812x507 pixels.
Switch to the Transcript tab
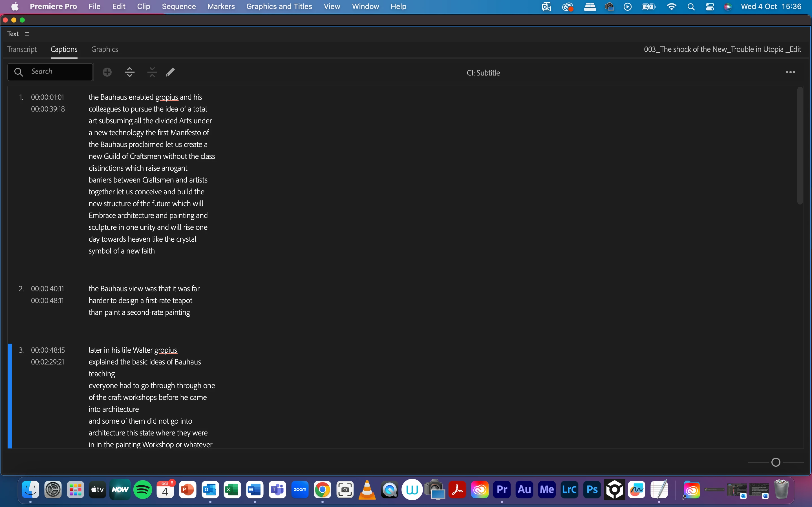tap(22, 49)
